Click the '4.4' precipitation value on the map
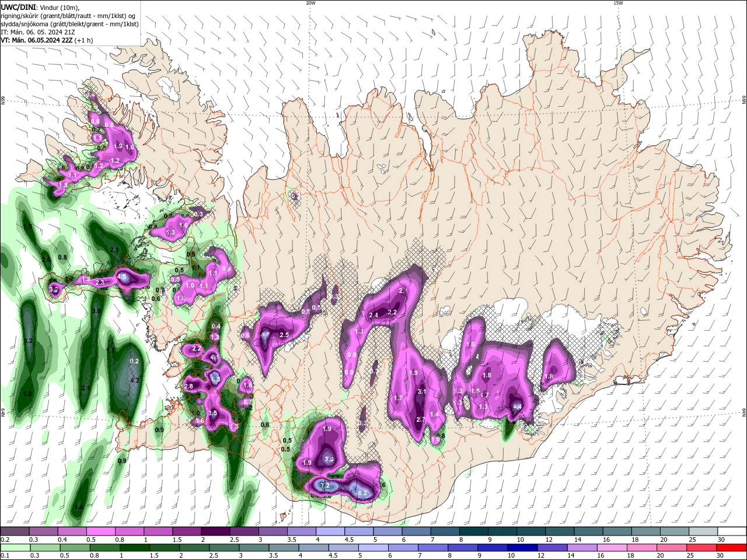Viewport: 747px width, 560px height. (x=517, y=407)
